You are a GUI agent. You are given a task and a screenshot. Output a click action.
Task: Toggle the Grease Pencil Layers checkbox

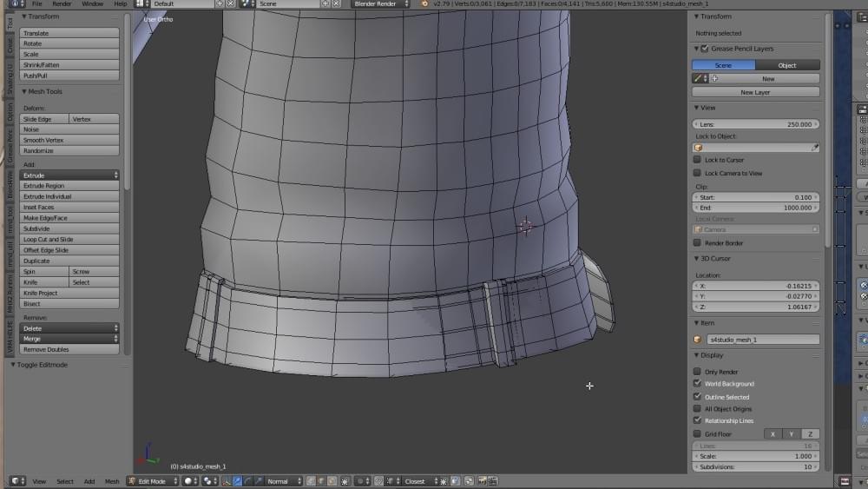point(705,49)
